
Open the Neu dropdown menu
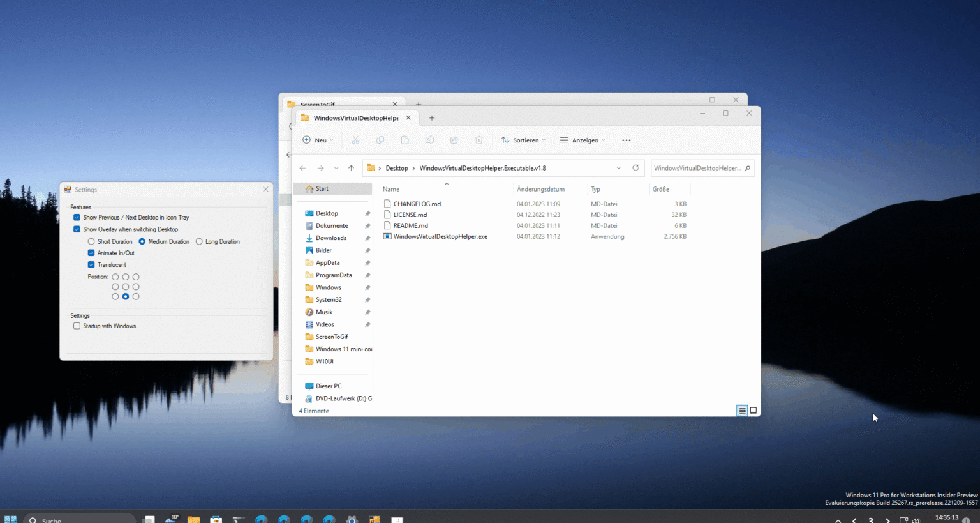coord(318,140)
